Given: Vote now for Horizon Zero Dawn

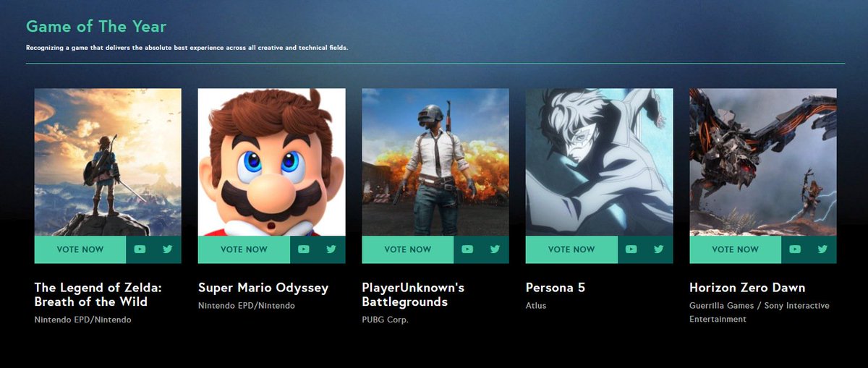Looking at the screenshot, I should pyautogui.click(x=736, y=249).
